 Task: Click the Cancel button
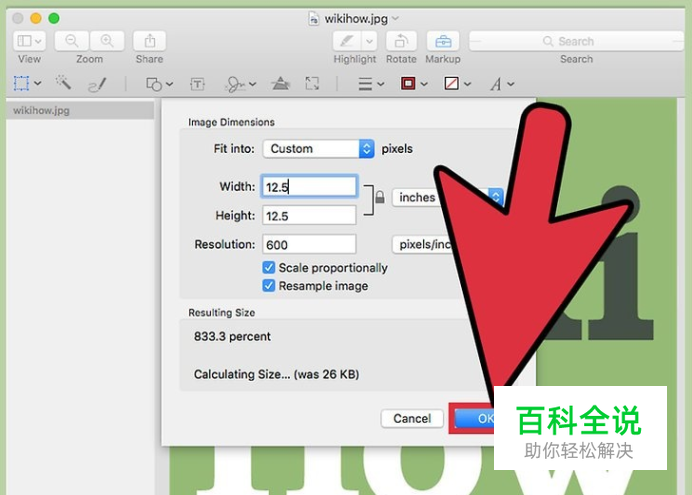point(412,418)
